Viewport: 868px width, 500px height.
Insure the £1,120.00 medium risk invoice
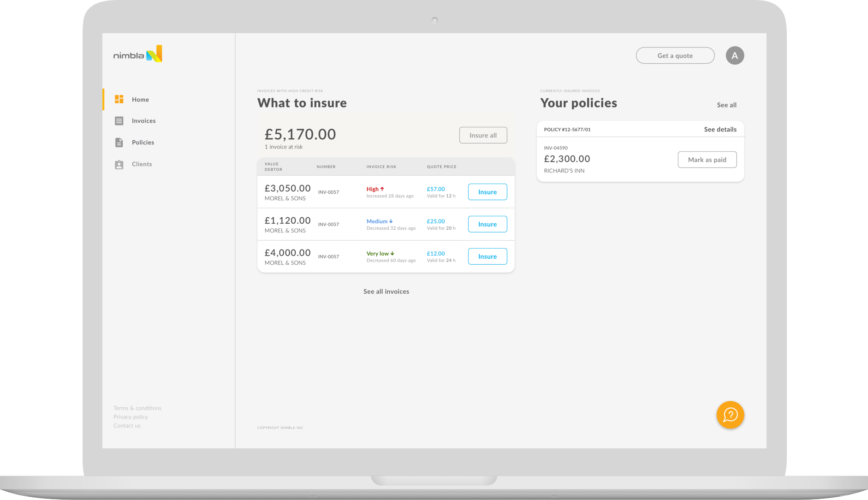[487, 224]
